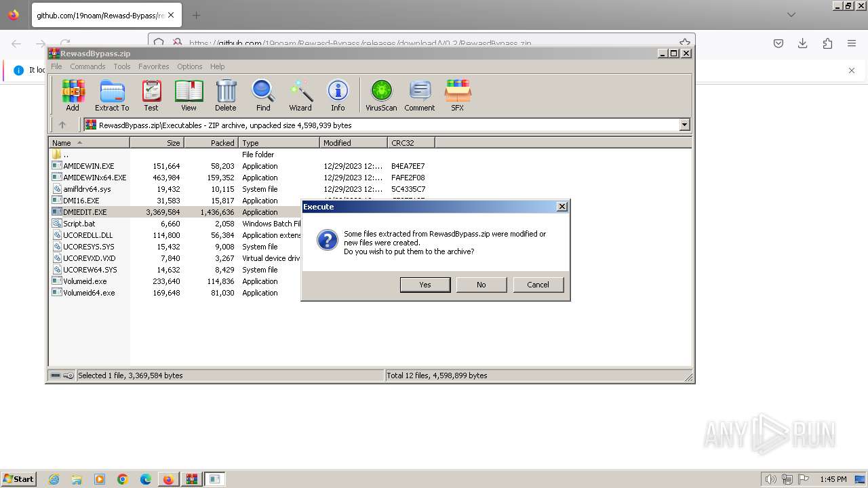This screenshot has width=868, height=488.
Task: Sort by CRC32 column header
Action: 412,143
